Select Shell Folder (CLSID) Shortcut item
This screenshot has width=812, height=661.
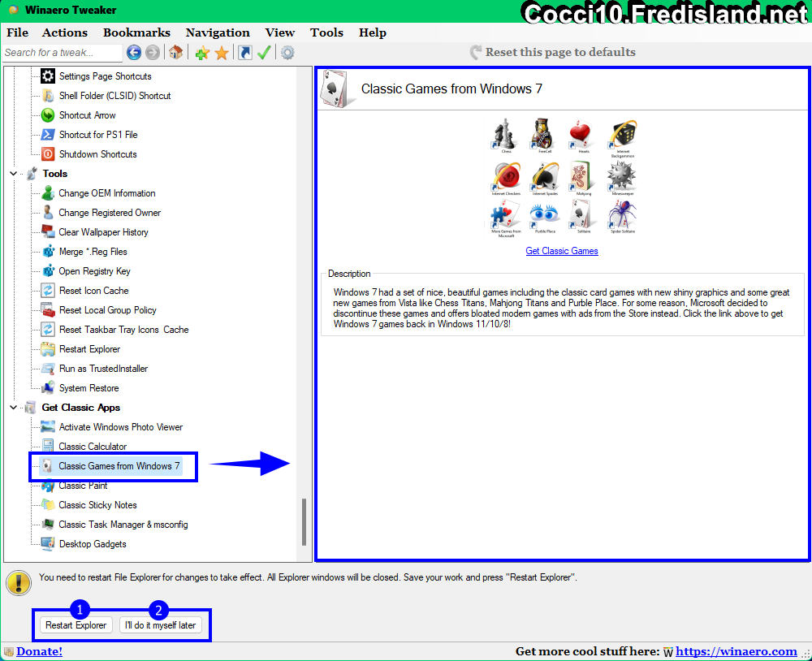tap(115, 96)
